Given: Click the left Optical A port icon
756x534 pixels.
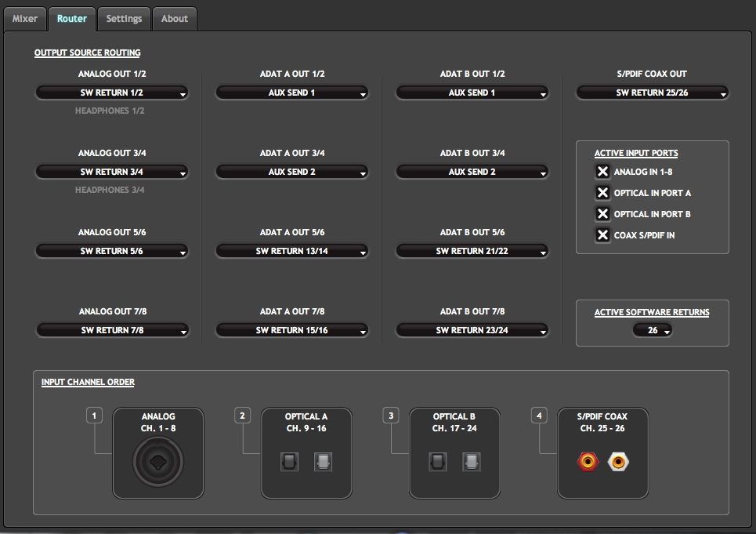Looking at the screenshot, I should [x=289, y=462].
